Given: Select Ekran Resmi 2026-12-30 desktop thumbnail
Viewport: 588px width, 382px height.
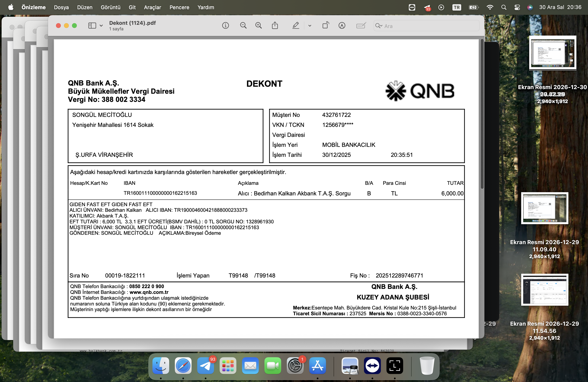Looking at the screenshot, I should [553, 53].
